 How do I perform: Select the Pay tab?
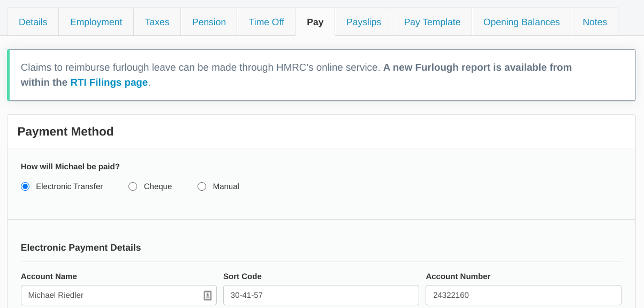[315, 22]
